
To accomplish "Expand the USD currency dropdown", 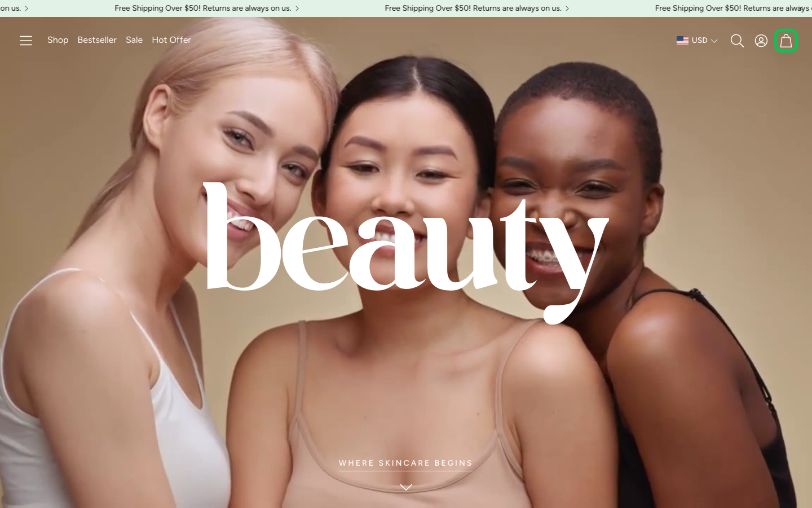I will [x=697, y=40].
